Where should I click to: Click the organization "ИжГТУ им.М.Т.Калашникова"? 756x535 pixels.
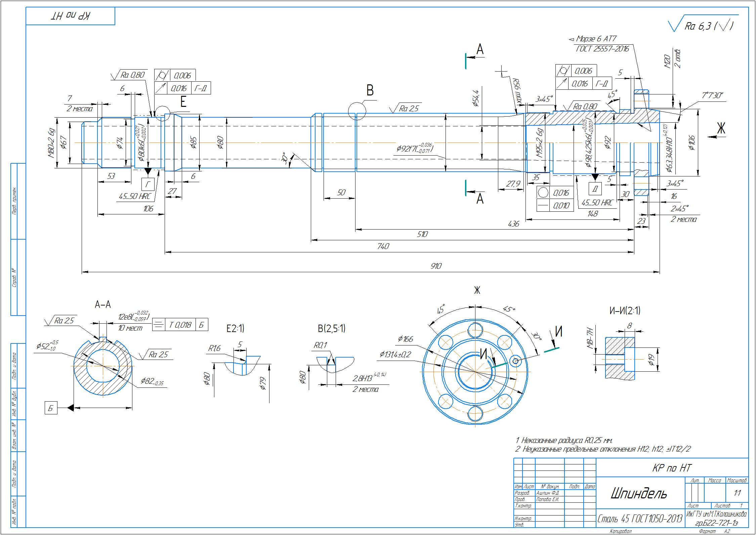(x=716, y=514)
